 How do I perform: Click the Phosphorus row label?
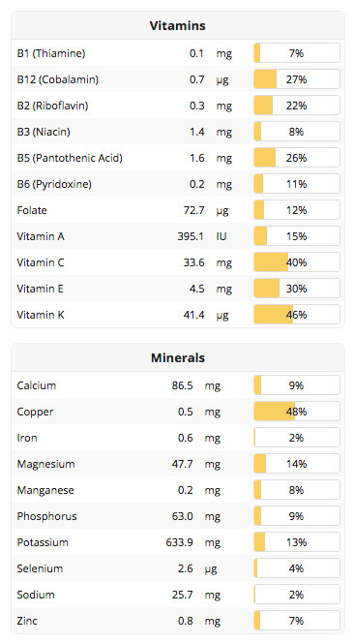(46, 516)
